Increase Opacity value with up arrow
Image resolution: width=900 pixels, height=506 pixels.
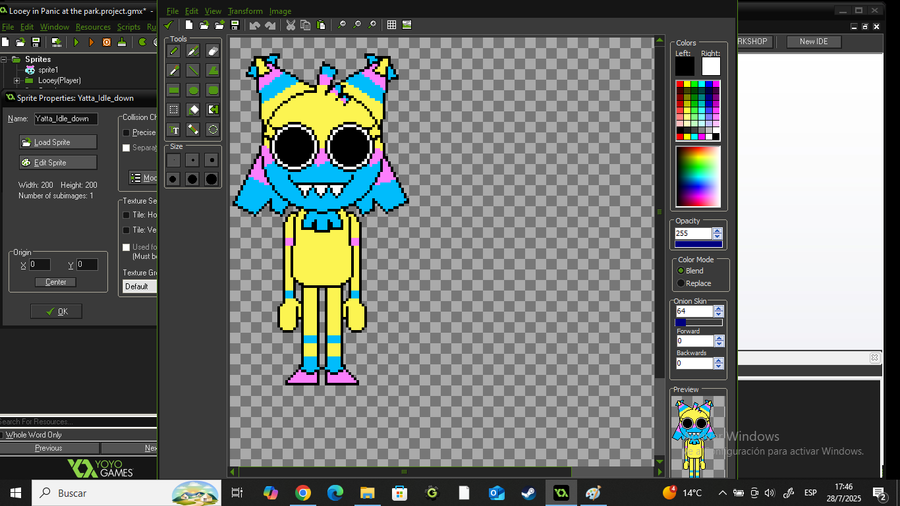tap(717, 231)
